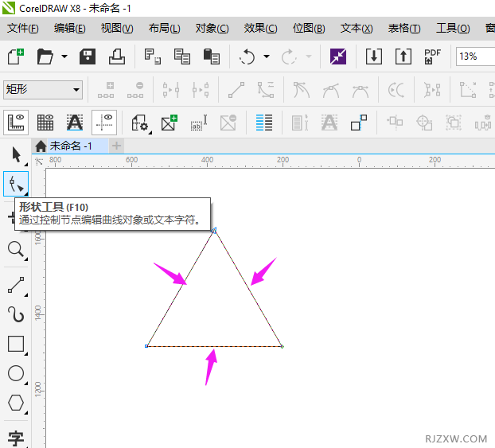
Task: Toggle the show rulers button
Action: [x=16, y=122]
